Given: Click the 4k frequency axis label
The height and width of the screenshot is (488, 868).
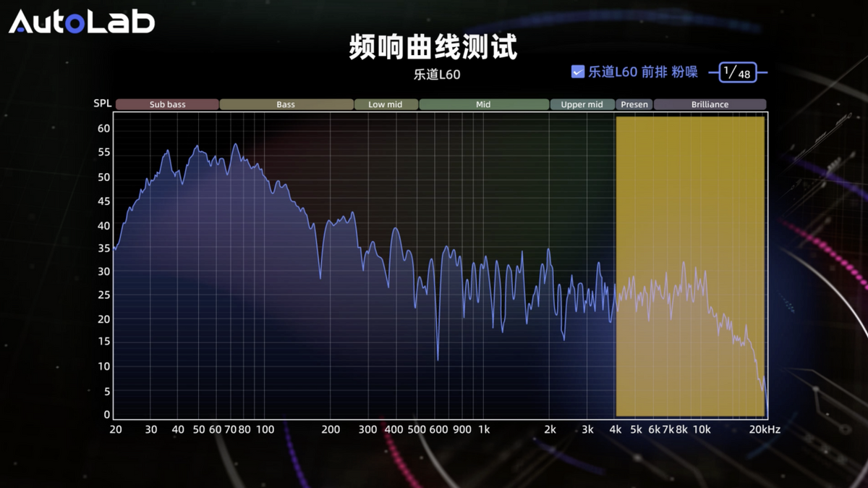Looking at the screenshot, I should (x=616, y=429).
